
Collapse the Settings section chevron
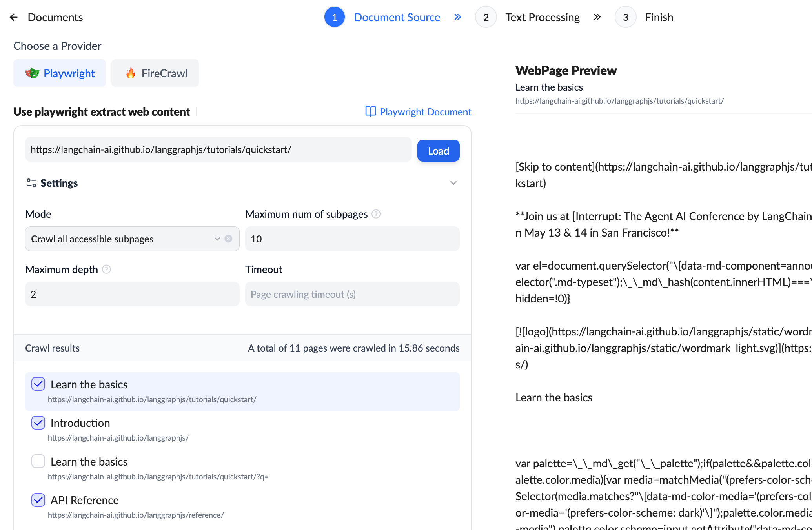tap(453, 183)
